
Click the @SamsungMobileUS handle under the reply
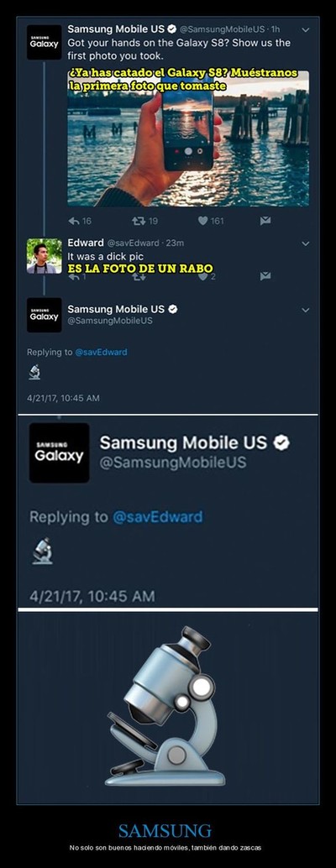click(x=110, y=321)
